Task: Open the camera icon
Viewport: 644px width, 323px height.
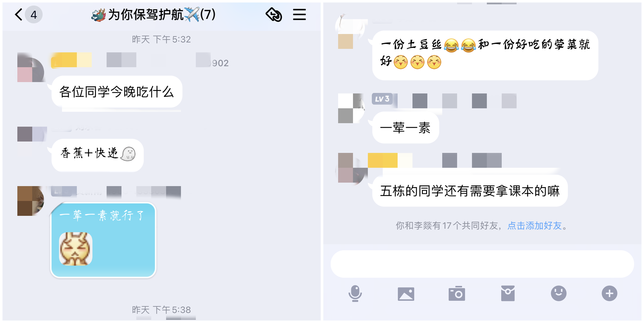Action: (x=457, y=293)
